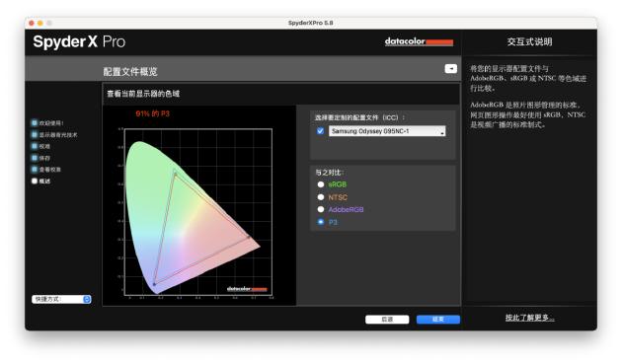The image size is (622, 364).
Task: Click the CIE color gamut chart
Action: [199, 212]
